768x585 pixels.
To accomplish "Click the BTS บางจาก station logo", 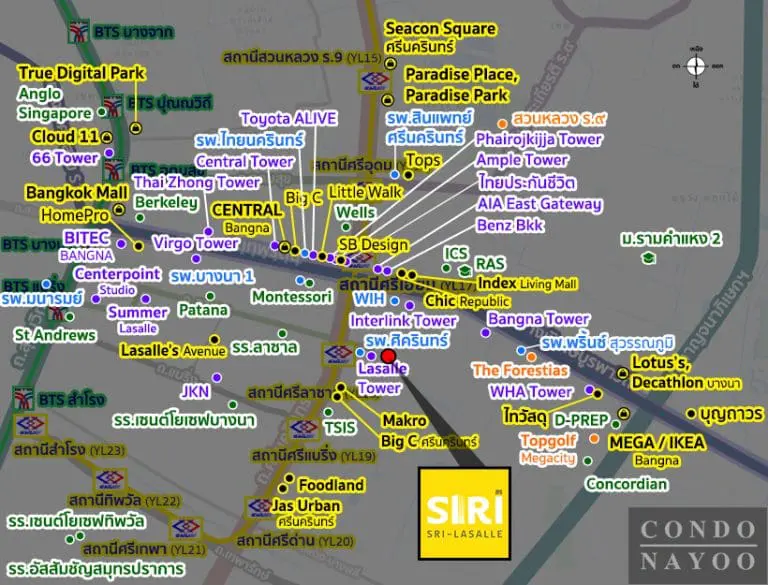I will click(78, 31).
